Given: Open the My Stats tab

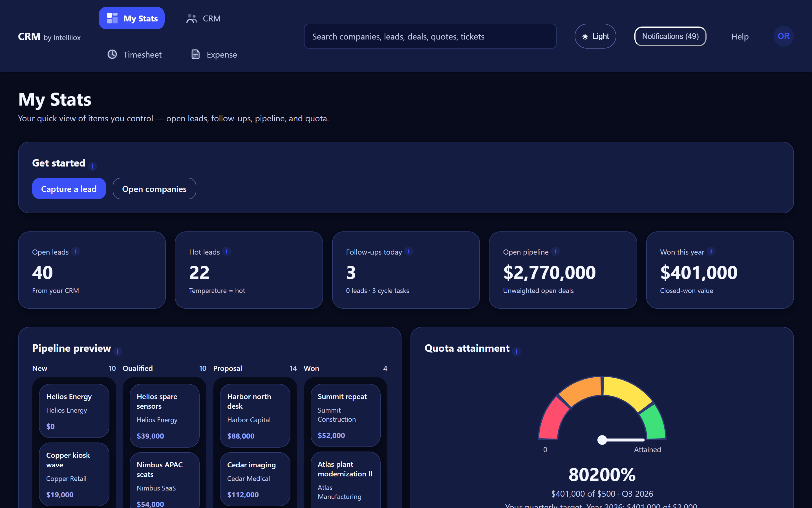Looking at the screenshot, I should click(132, 18).
